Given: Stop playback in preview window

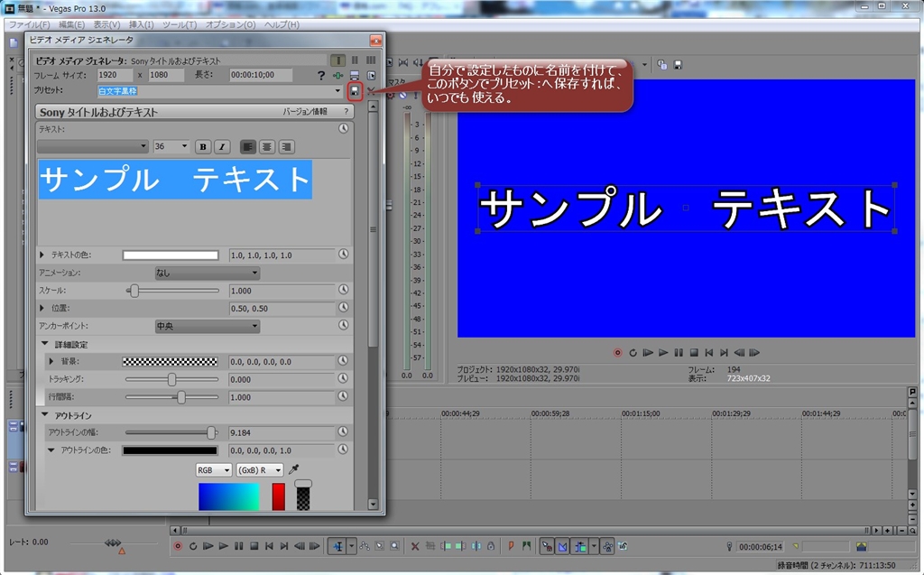Looking at the screenshot, I should pos(694,353).
